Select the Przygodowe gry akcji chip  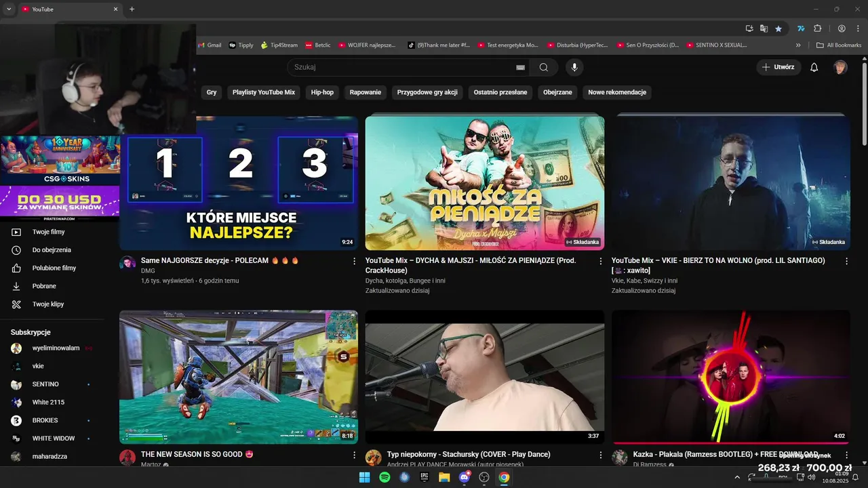pos(427,92)
